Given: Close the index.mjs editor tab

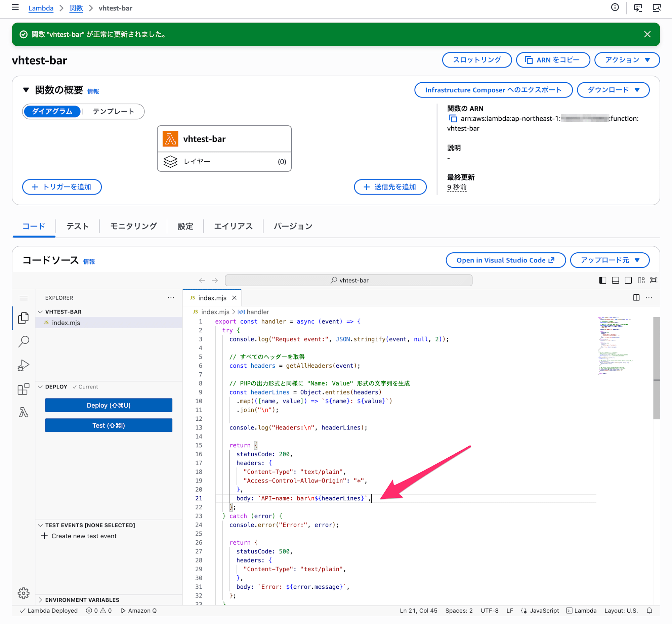Looking at the screenshot, I should (234, 297).
